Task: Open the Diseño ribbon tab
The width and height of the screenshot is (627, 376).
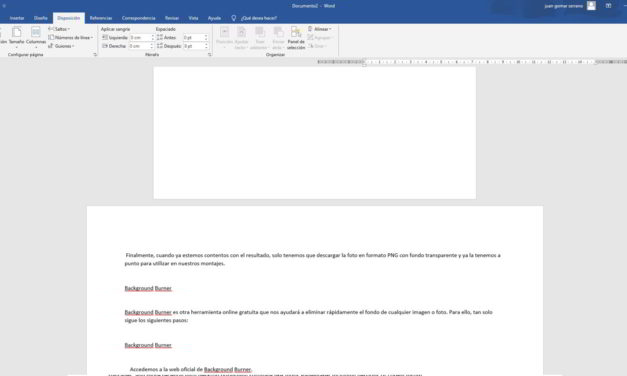Action: click(40, 18)
